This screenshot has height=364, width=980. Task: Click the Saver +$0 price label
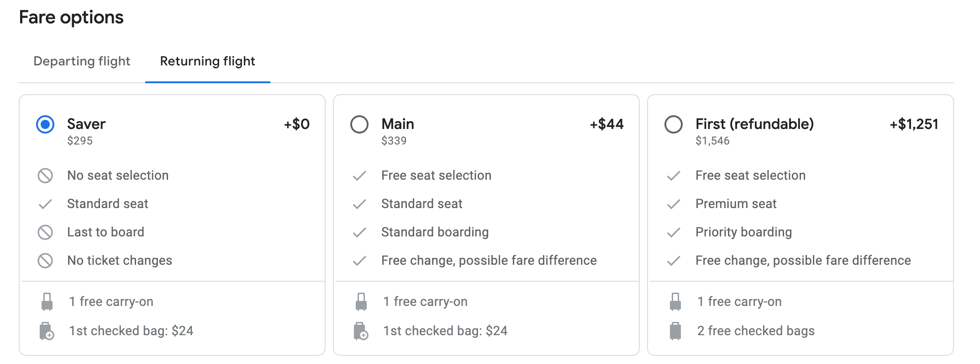click(297, 124)
